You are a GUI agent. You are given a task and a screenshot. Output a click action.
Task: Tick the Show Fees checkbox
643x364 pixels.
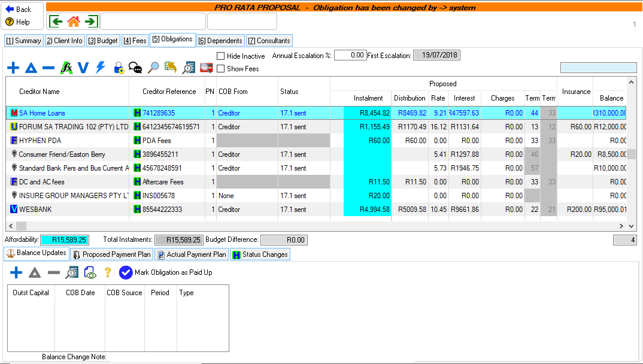[x=221, y=69]
